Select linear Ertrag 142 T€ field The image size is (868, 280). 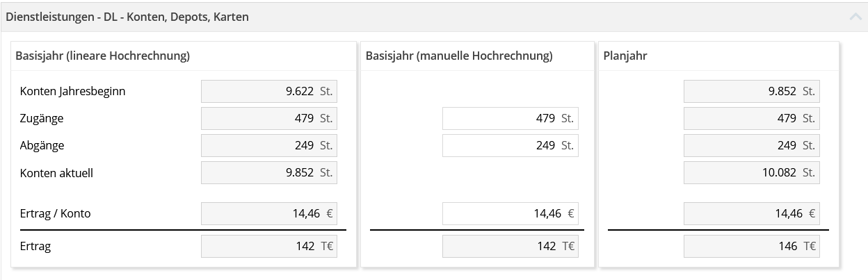269,246
